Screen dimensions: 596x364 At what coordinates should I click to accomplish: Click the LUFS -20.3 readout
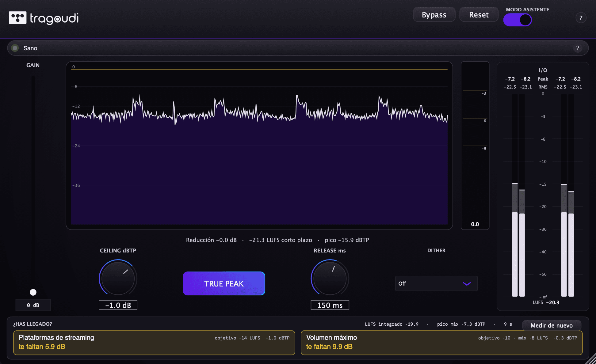click(546, 302)
